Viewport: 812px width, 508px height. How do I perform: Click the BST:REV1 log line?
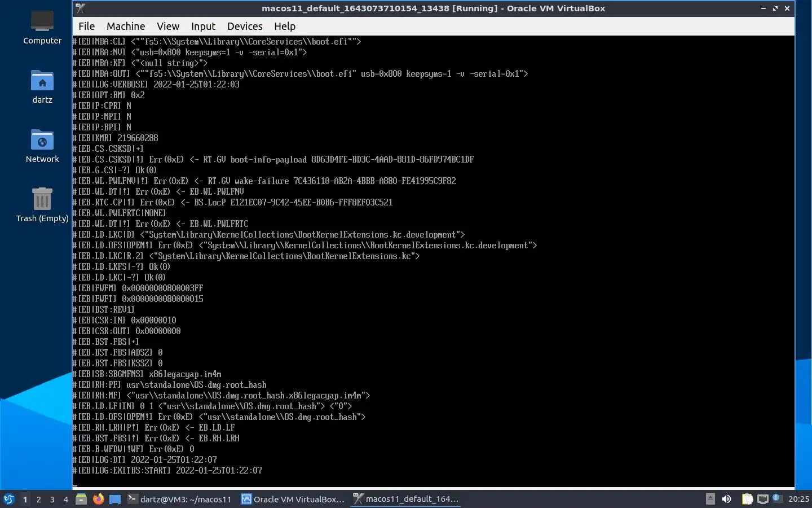tap(104, 309)
